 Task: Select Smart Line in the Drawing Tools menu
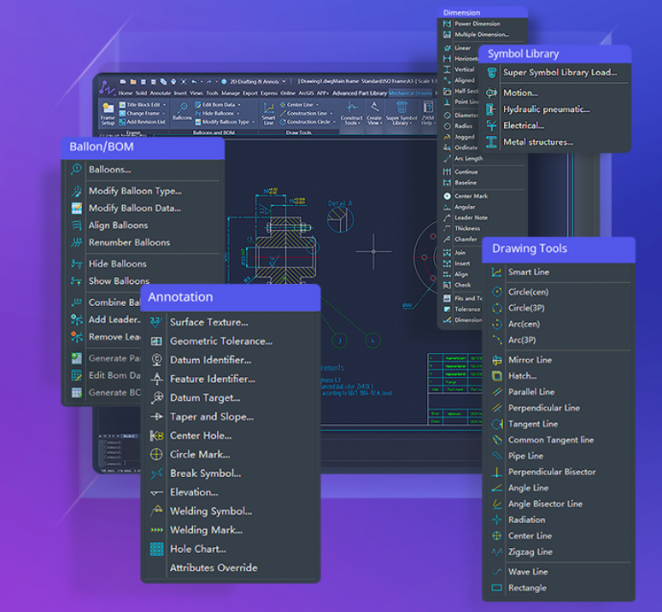pos(528,272)
